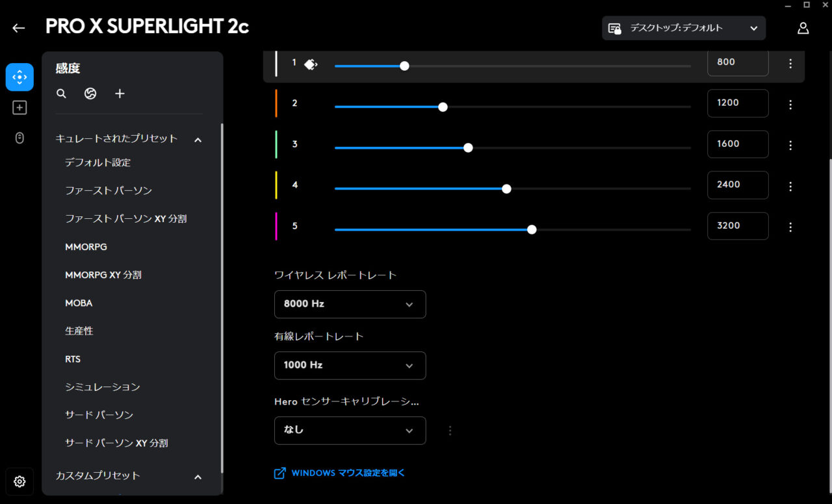Open the settings gear icon
The height and width of the screenshot is (504, 832).
click(19, 481)
